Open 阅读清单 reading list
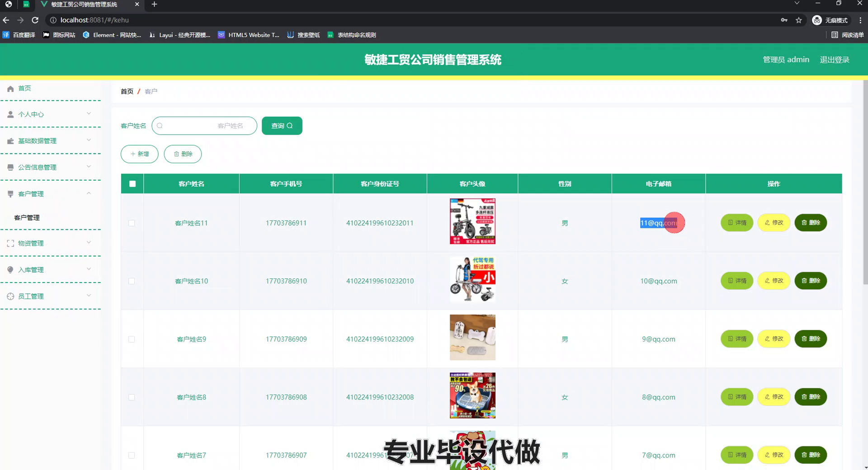868x470 pixels. [x=848, y=35]
